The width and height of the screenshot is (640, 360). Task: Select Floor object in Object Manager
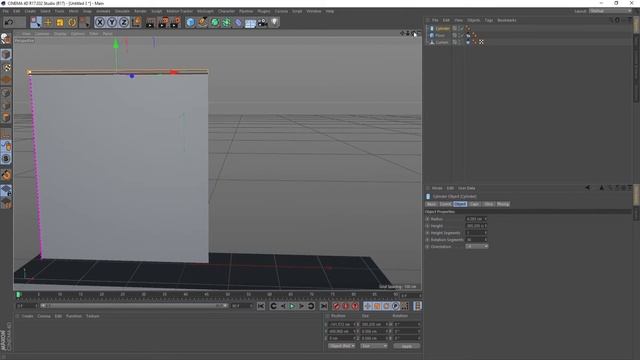(x=440, y=35)
